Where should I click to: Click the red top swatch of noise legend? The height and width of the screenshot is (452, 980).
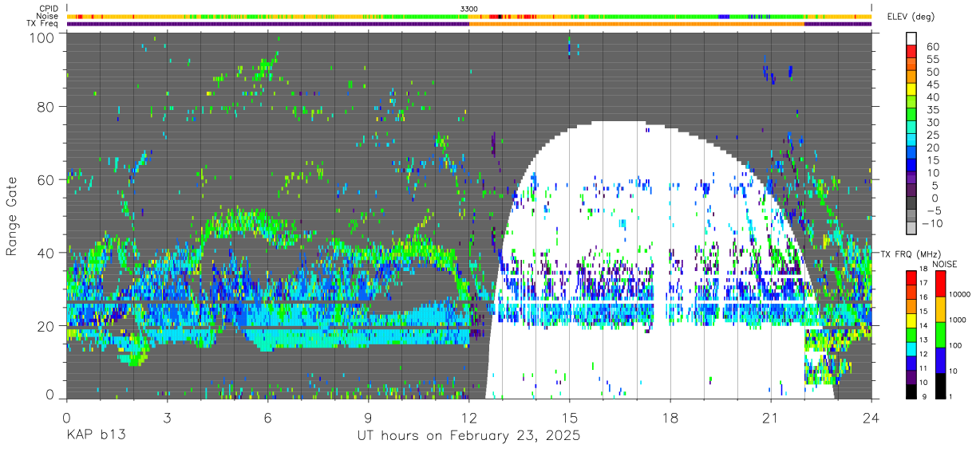[940, 283]
